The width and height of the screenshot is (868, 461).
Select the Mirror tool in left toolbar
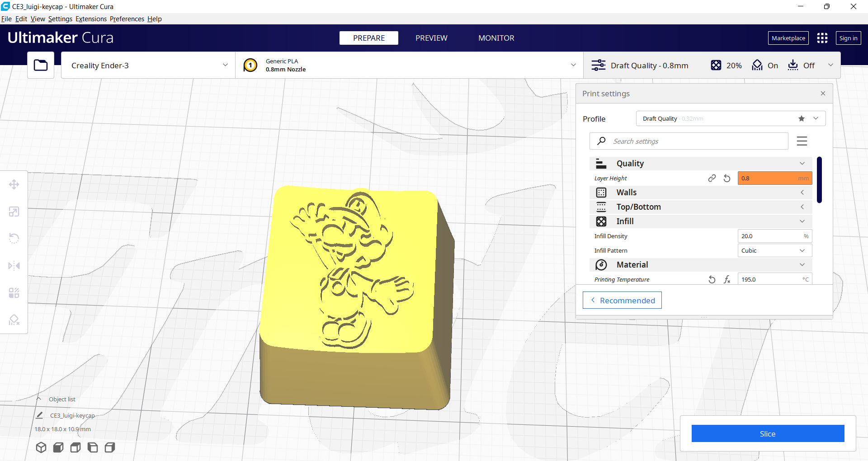pos(14,265)
